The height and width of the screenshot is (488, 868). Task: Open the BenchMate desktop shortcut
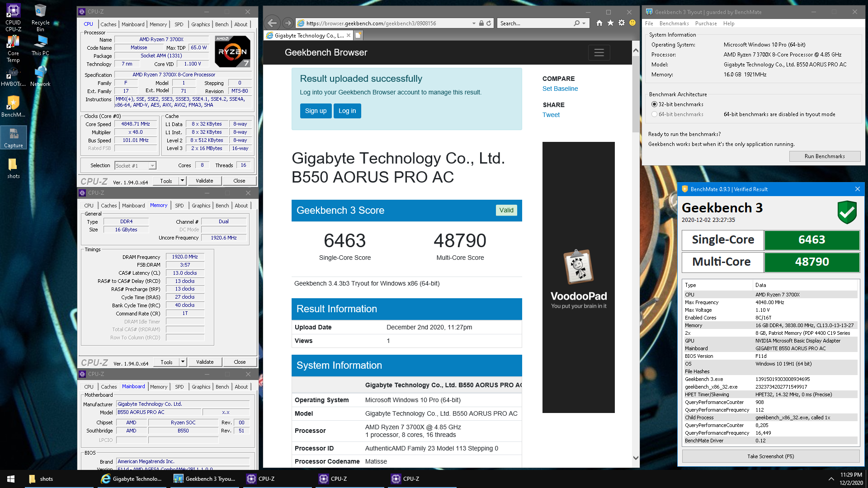point(13,107)
